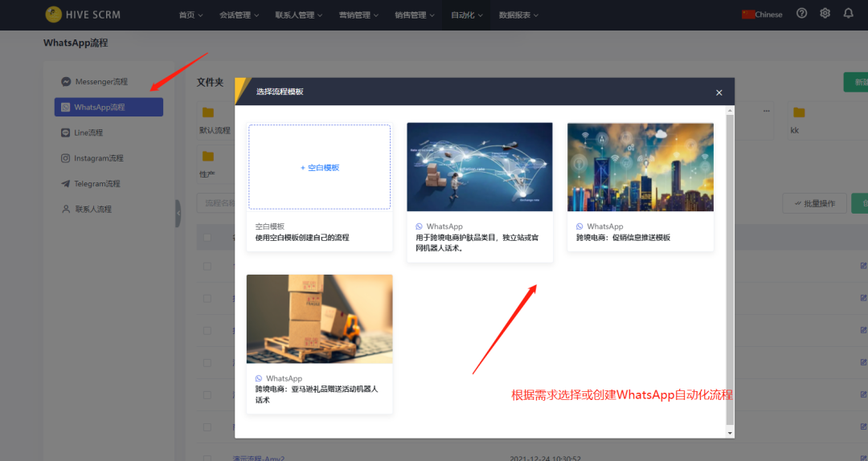Expand the 自动化 menu
Image resolution: width=868 pixels, height=461 pixels.
pyautogui.click(x=467, y=15)
